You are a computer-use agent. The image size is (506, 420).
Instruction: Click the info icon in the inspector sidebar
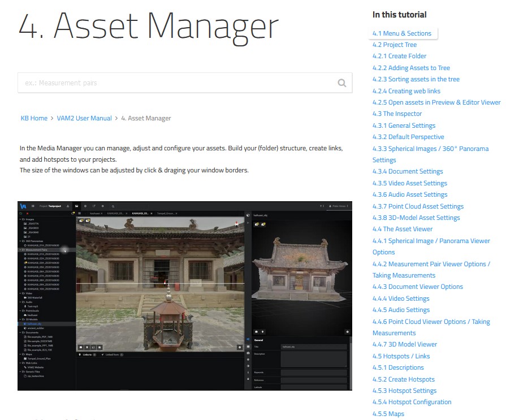[248, 373]
